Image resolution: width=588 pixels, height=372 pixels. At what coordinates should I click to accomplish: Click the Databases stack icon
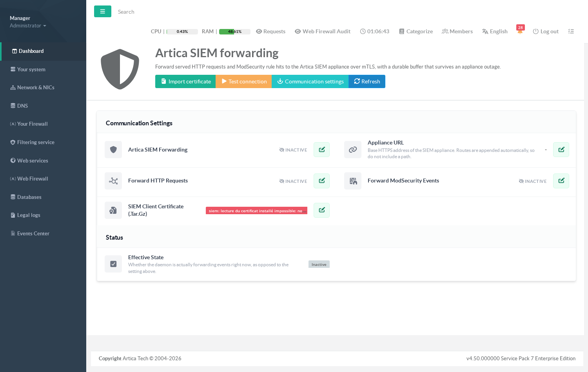click(13, 197)
